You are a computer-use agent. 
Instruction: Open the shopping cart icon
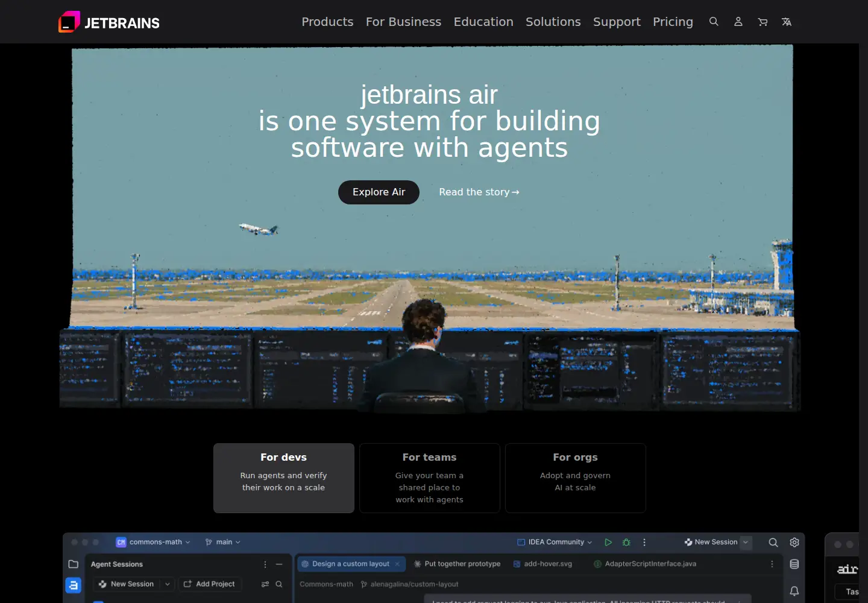click(763, 22)
